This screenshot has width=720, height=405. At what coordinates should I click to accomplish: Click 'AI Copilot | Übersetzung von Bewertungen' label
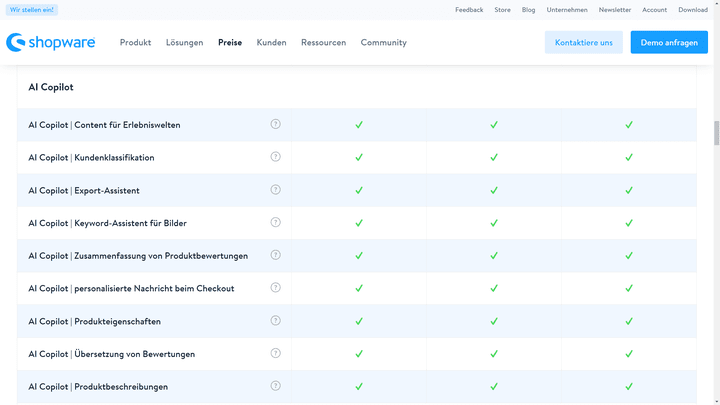[112, 354]
